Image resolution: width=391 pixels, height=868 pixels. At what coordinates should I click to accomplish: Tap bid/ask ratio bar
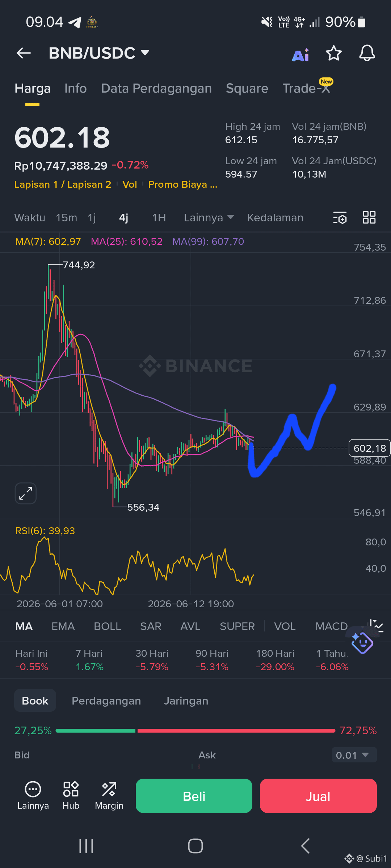pos(195,731)
